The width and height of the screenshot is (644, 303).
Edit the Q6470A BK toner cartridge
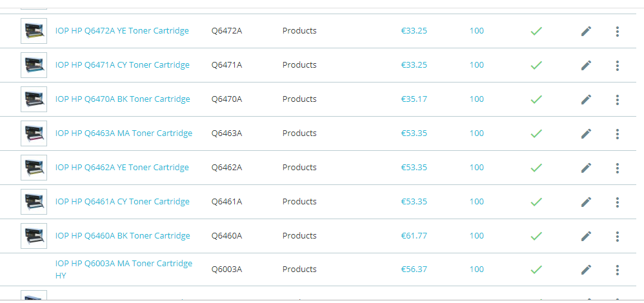click(x=586, y=99)
